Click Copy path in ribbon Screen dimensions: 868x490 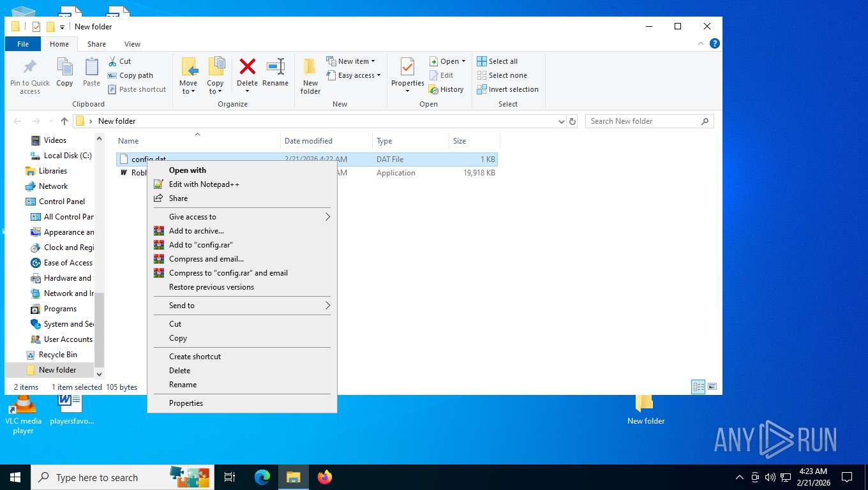pyautogui.click(x=130, y=75)
